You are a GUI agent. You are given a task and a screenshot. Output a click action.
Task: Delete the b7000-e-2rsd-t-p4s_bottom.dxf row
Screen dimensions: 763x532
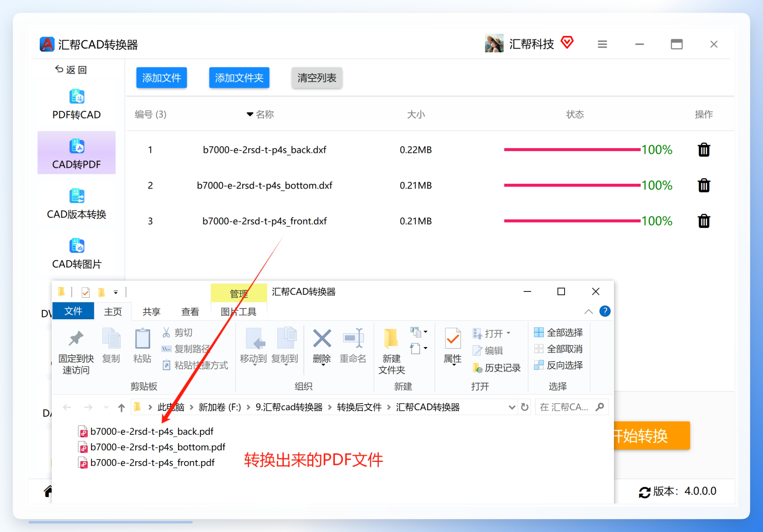coord(704,185)
